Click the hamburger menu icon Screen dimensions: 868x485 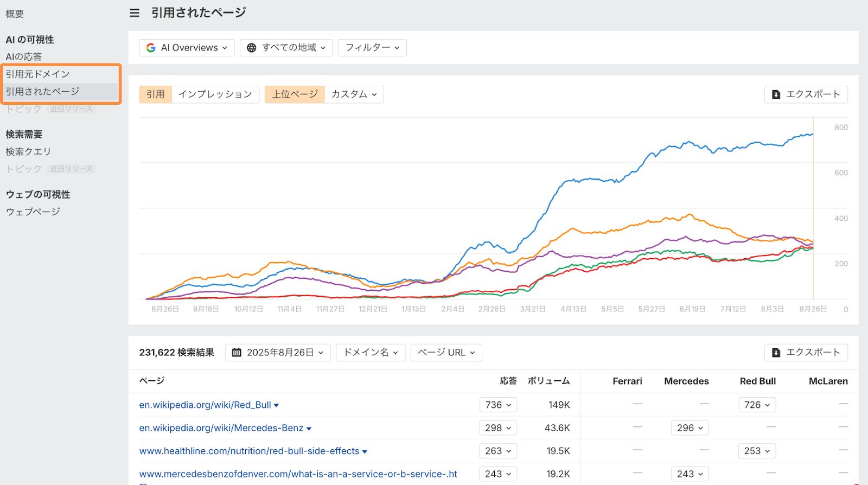coord(135,13)
